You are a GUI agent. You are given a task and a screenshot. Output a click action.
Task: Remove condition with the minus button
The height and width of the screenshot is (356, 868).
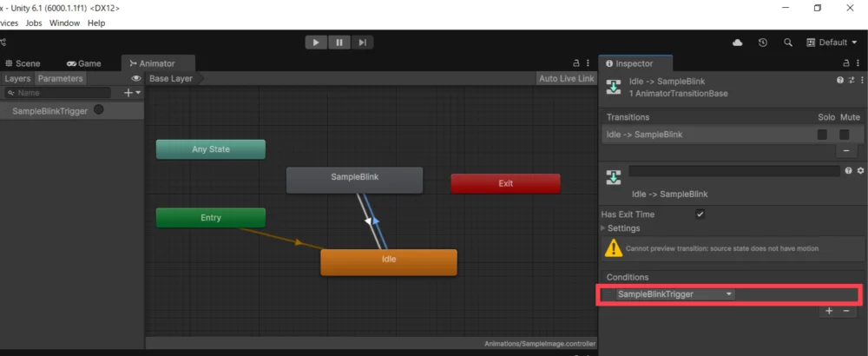click(x=846, y=311)
